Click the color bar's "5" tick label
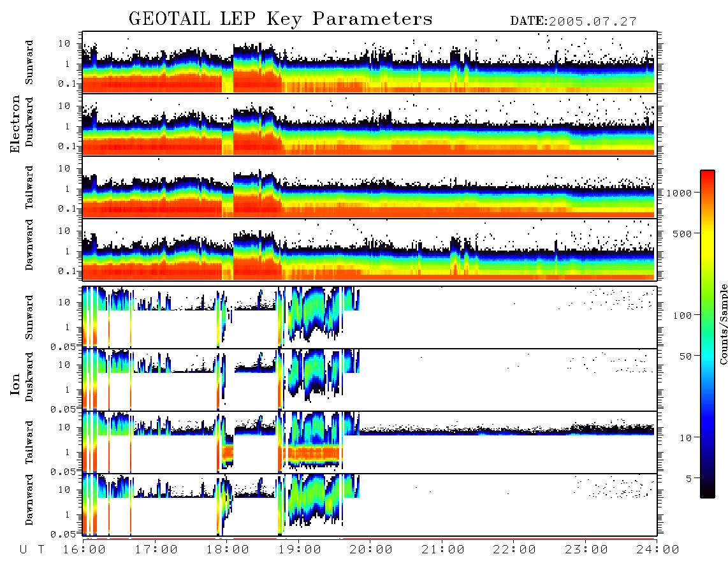This screenshot has width=728, height=561. click(689, 478)
